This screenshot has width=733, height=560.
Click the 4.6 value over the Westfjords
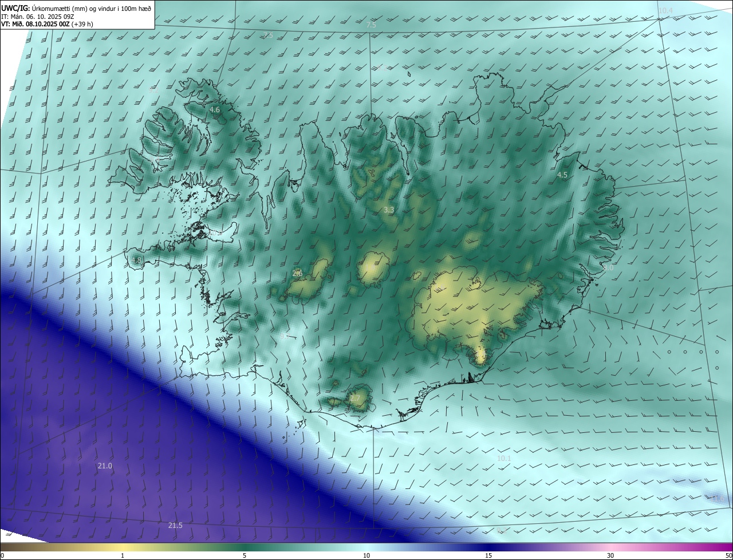coord(215,109)
